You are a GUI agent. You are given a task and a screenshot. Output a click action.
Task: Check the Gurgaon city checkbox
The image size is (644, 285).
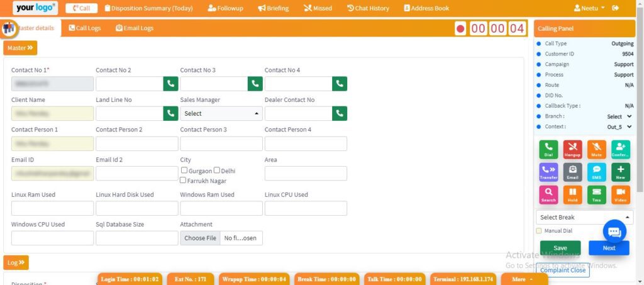click(184, 170)
